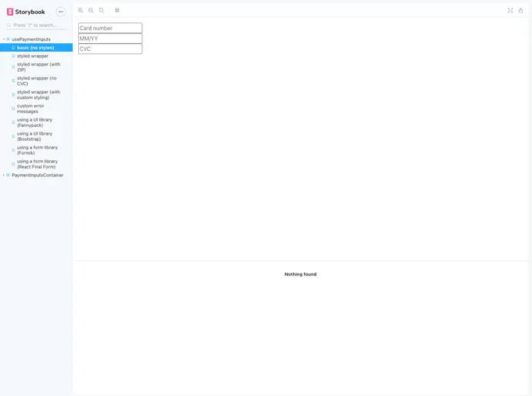This screenshot has height=396, width=532.
Task: Focus the sidebar search field
Action: pyautogui.click(x=36, y=25)
